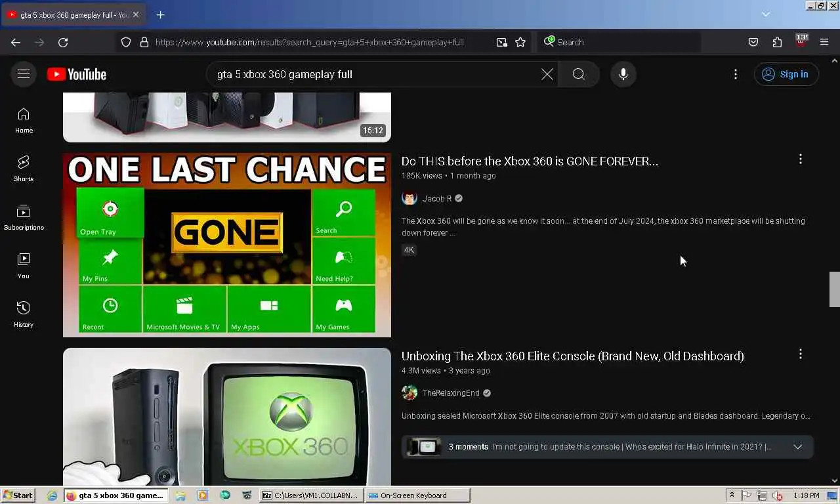Click the browser address bar URL
Screen dimensions: 840x504
pos(310,42)
